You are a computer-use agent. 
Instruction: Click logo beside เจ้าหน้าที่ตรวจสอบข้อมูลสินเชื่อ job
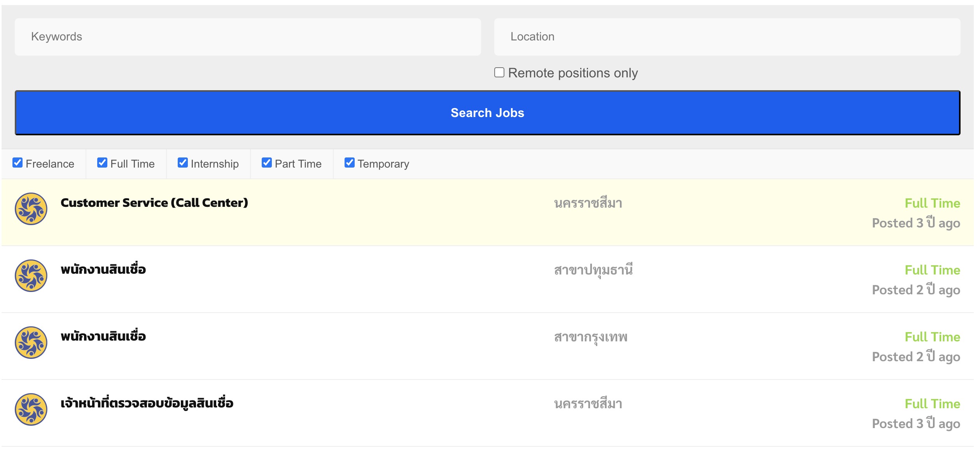coord(31,410)
